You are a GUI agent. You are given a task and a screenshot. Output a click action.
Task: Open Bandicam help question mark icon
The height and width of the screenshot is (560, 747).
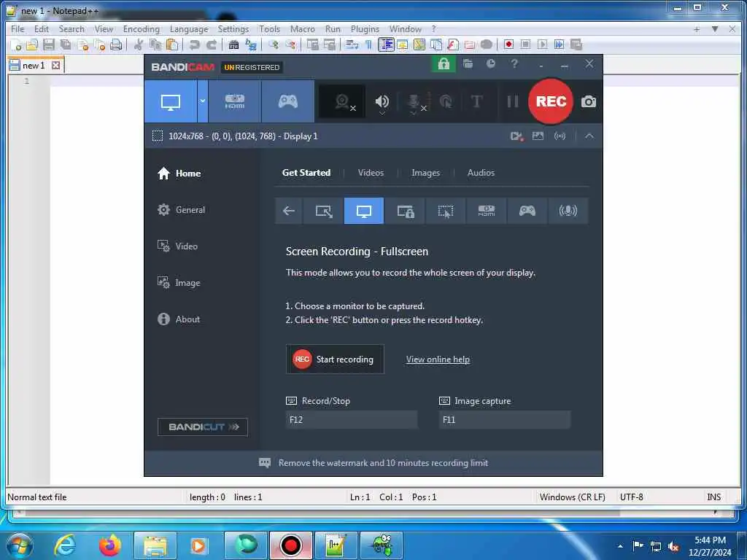pos(514,64)
